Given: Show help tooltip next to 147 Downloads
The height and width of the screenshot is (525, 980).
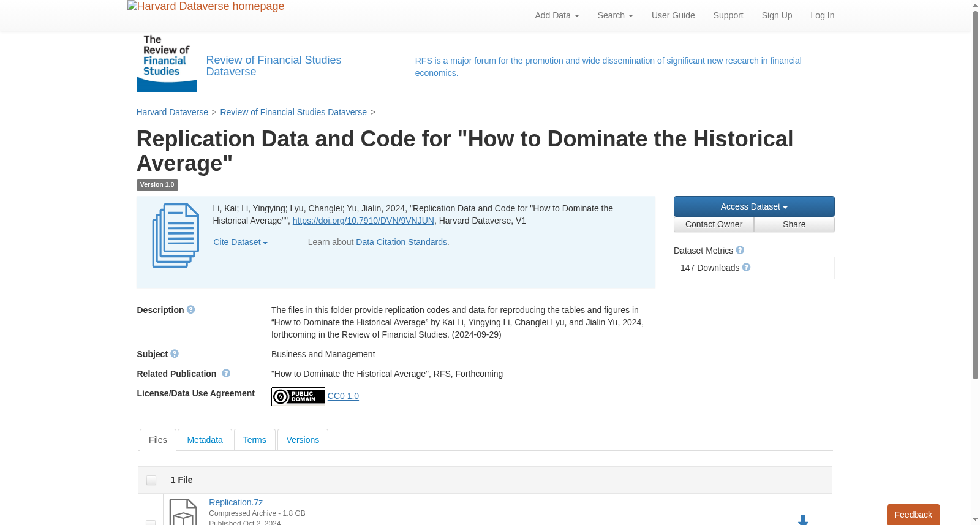Looking at the screenshot, I should pyautogui.click(x=746, y=267).
